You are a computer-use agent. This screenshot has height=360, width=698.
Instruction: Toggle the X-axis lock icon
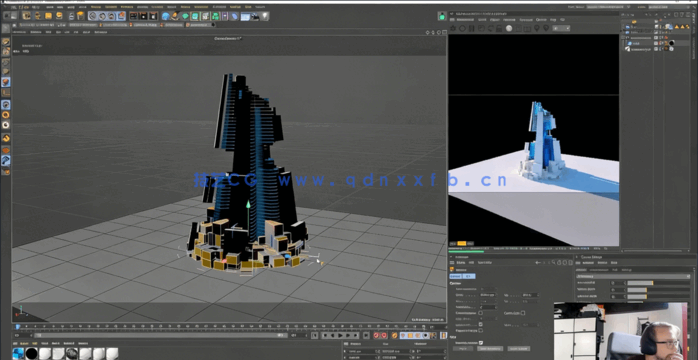click(x=92, y=16)
